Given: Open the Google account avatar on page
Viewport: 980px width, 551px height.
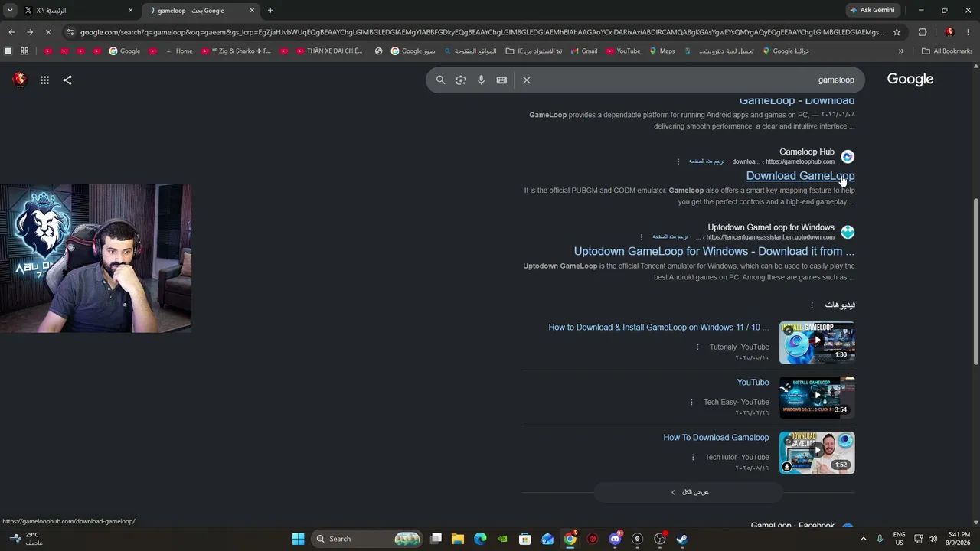Looking at the screenshot, I should point(20,80).
